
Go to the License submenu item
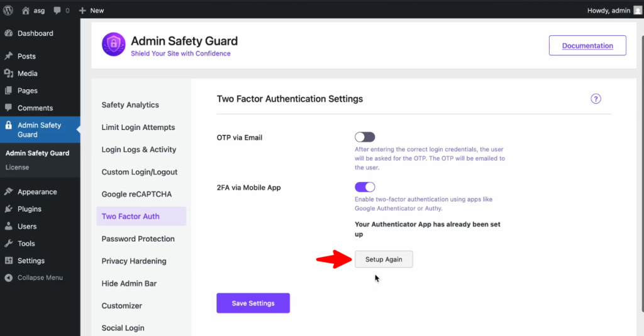tap(17, 168)
